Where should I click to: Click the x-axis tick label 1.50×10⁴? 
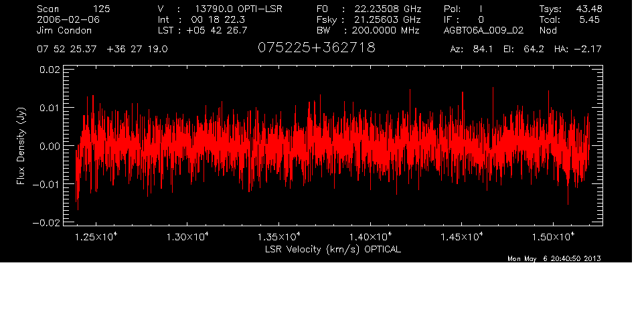tap(553, 237)
